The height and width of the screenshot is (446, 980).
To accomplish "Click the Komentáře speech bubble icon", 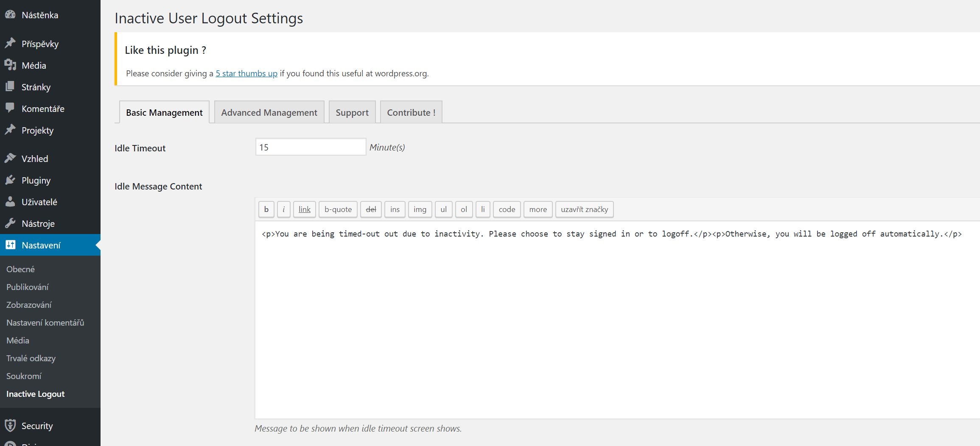I will coord(11,109).
